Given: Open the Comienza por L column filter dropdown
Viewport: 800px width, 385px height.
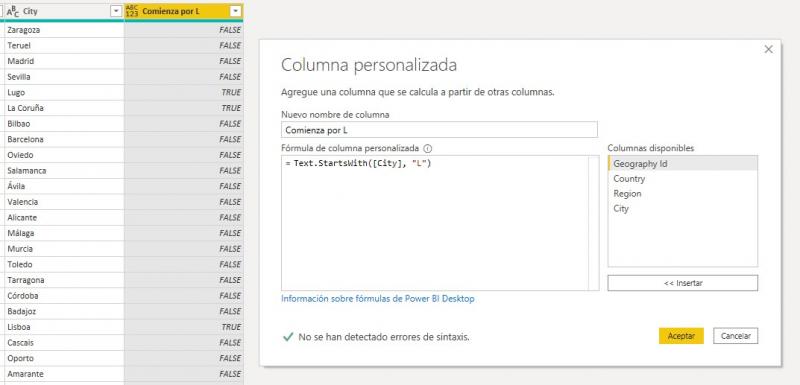Looking at the screenshot, I should coord(236,11).
